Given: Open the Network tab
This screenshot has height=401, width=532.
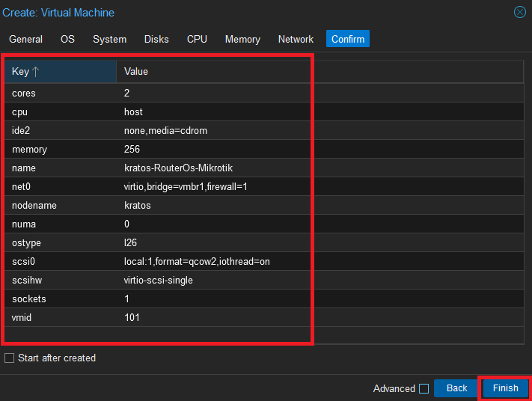Looking at the screenshot, I should click(296, 39).
